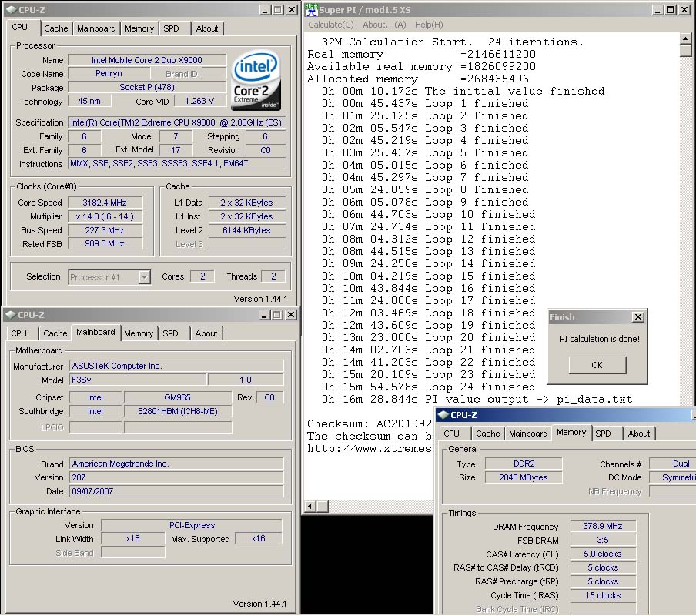Minimize the top CPU-Z window

(265, 10)
